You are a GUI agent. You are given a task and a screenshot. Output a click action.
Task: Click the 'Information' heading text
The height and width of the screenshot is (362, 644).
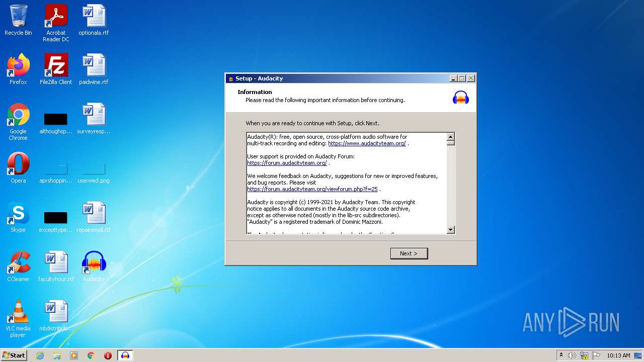pyautogui.click(x=255, y=92)
